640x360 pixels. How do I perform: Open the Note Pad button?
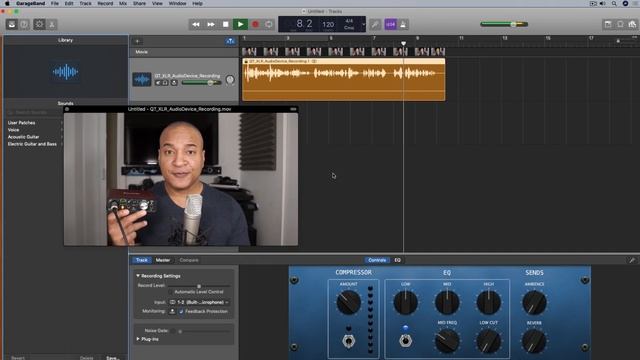608,24
